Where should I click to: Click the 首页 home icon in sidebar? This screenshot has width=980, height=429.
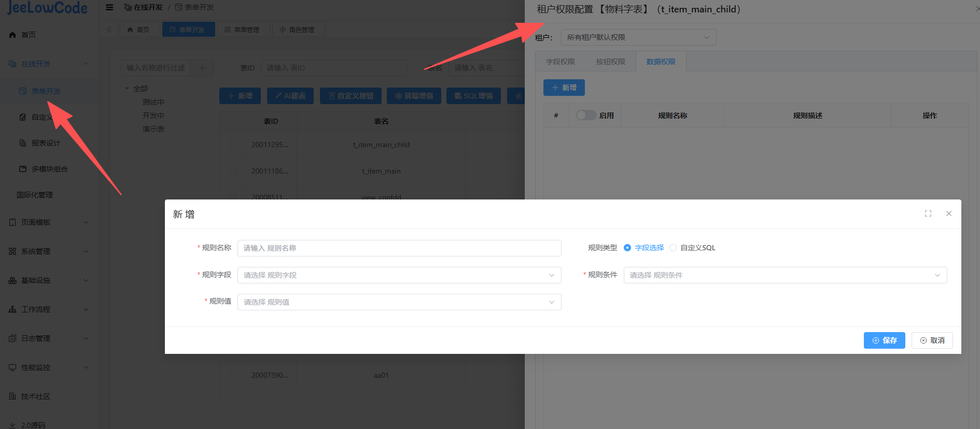(12, 35)
